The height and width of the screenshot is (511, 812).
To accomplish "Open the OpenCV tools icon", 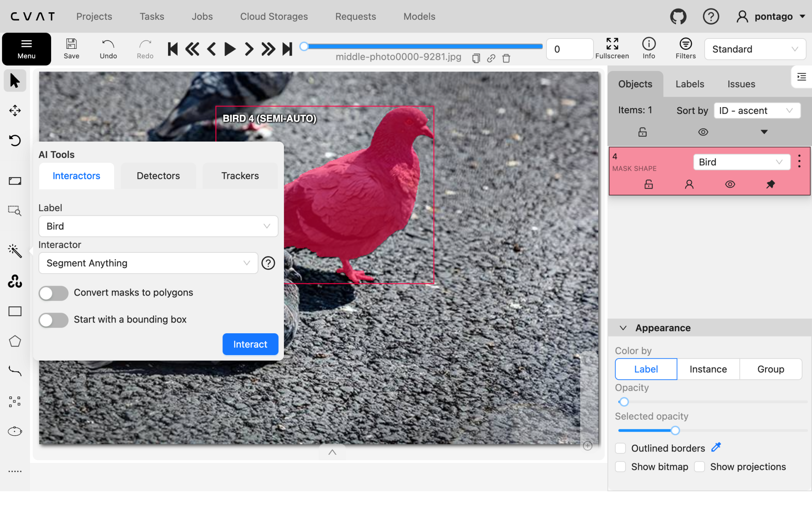I will (15, 281).
